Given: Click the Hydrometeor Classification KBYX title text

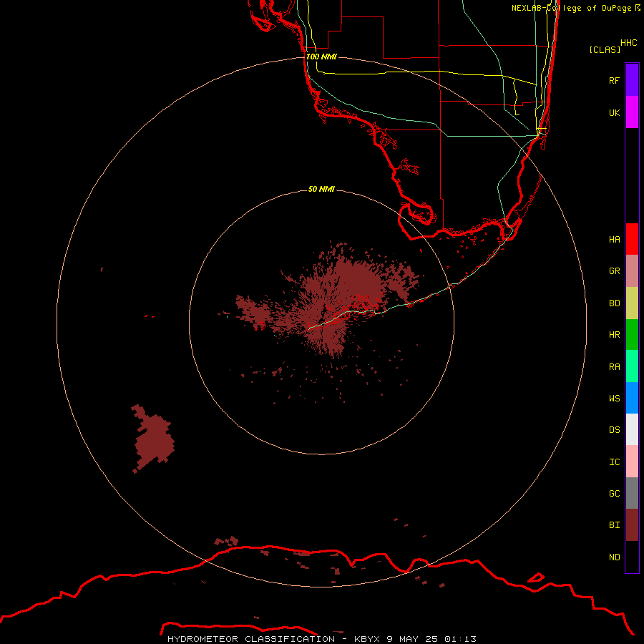Looking at the screenshot, I should click(x=321, y=639).
